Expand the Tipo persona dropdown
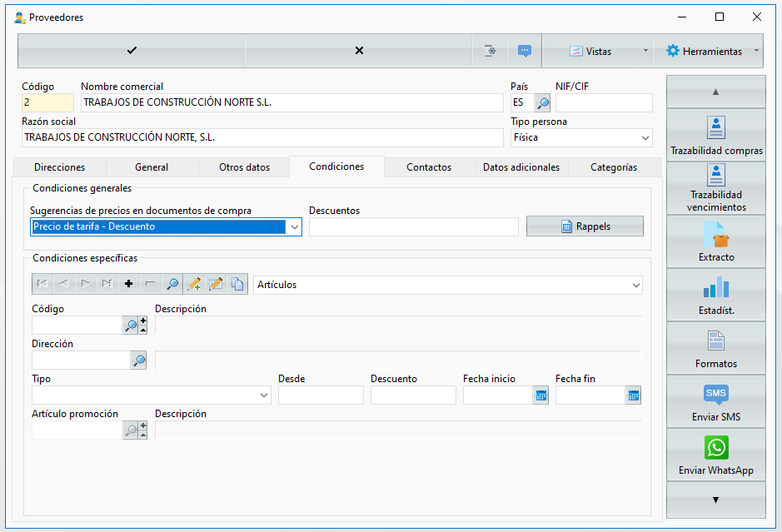The width and height of the screenshot is (782, 532). tap(645, 137)
